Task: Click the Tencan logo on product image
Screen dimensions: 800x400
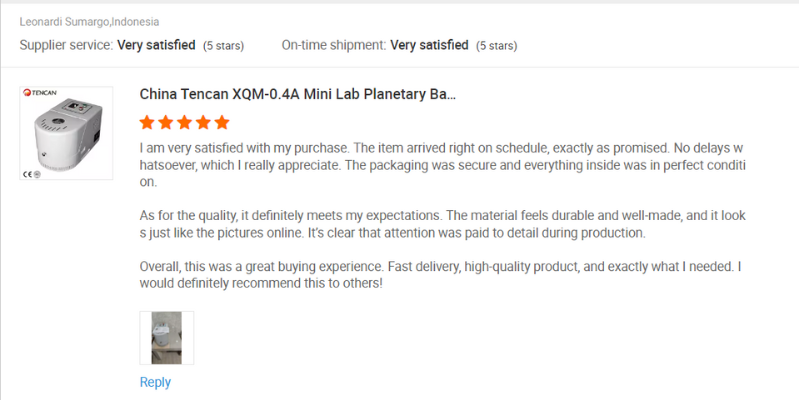Action: tap(41, 93)
